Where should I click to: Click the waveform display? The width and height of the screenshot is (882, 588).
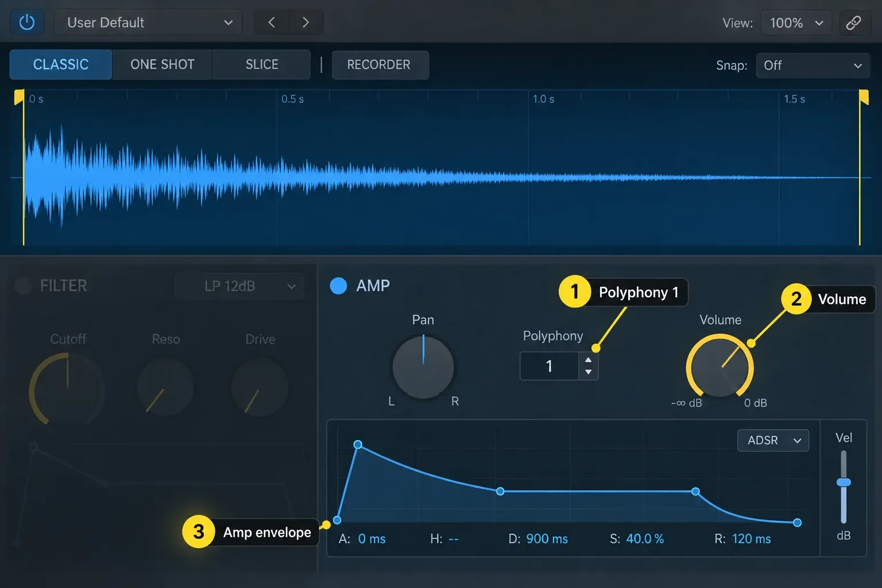(x=441, y=168)
